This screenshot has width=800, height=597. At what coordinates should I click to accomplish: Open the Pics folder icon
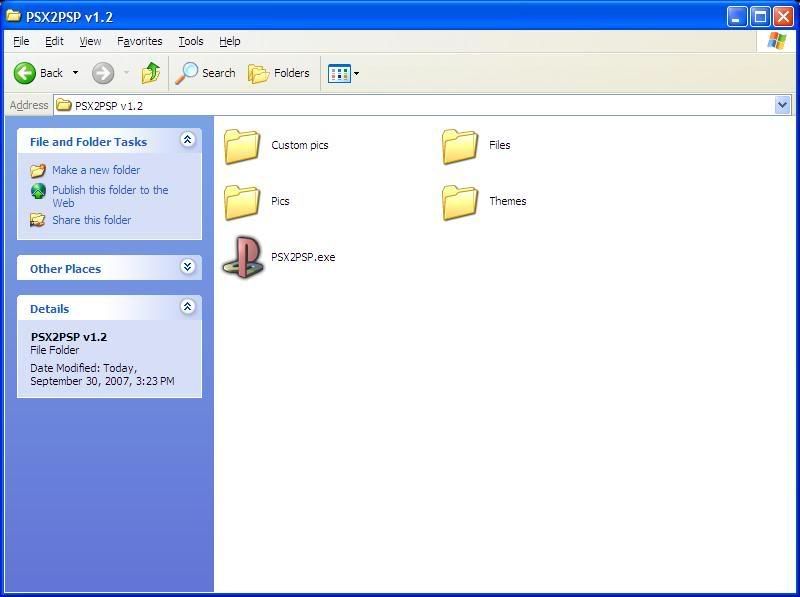242,202
